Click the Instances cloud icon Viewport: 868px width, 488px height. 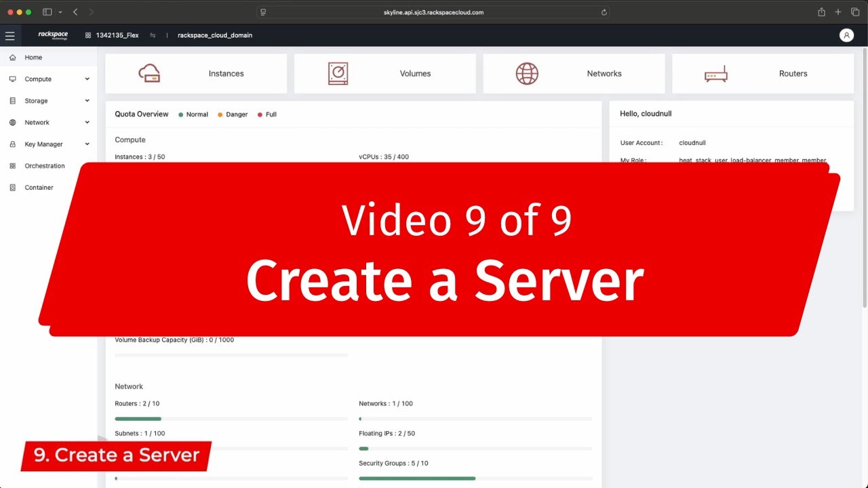pos(149,73)
